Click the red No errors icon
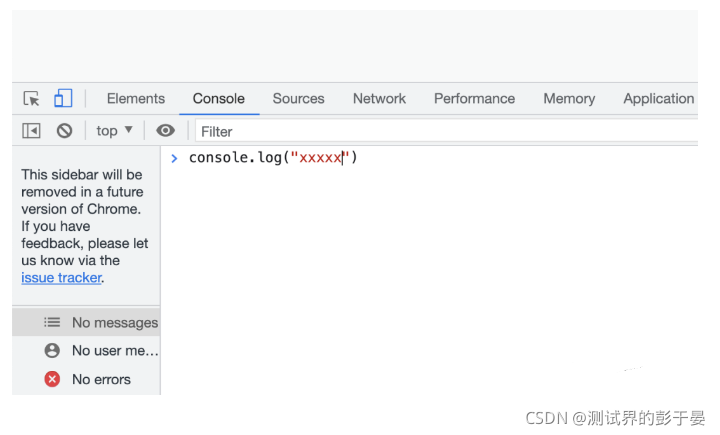Screen dimensions: 720x435 pyautogui.click(x=52, y=379)
